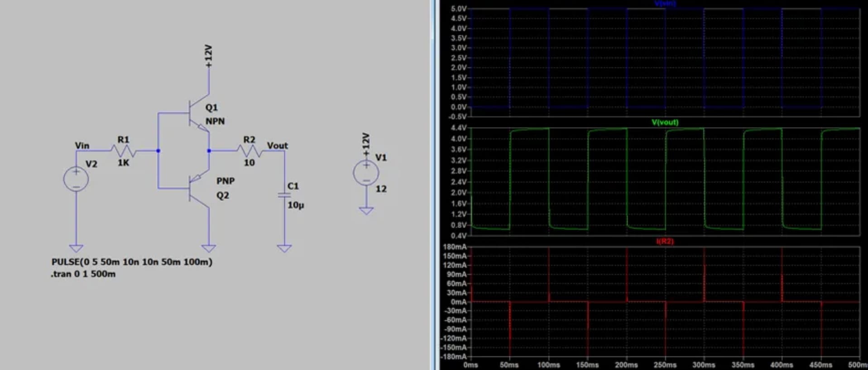Image resolution: width=868 pixels, height=370 pixels.
Task: Click the Vout net label
Action: tap(277, 146)
